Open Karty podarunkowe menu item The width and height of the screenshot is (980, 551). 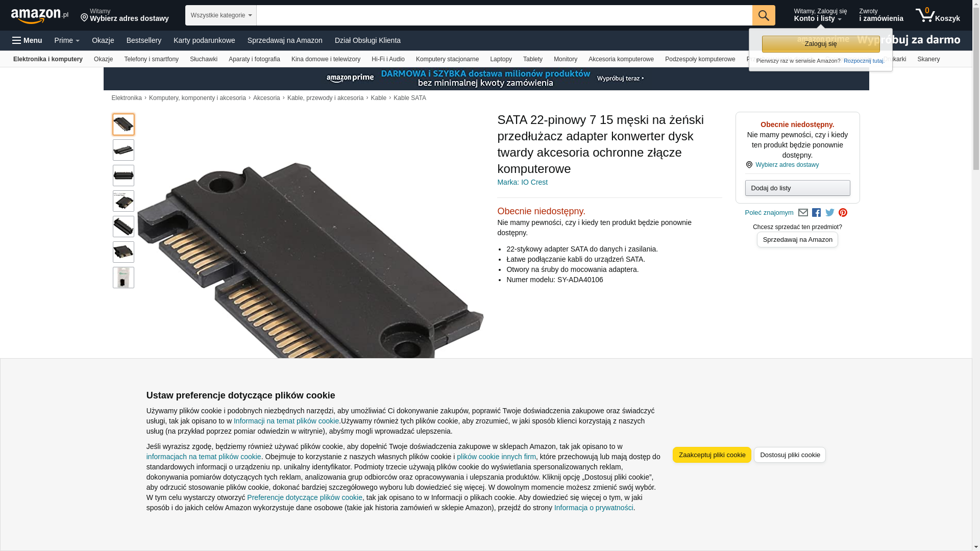pyautogui.click(x=204, y=40)
